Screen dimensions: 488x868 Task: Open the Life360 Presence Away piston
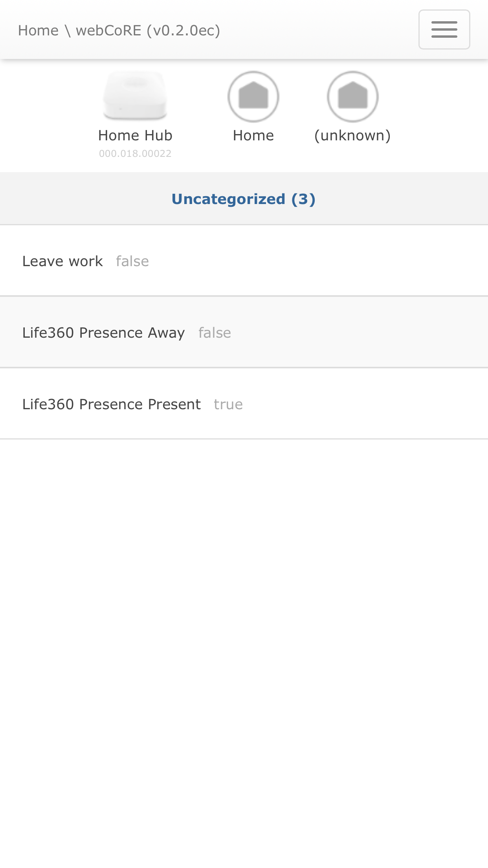(x=103, y=333)
